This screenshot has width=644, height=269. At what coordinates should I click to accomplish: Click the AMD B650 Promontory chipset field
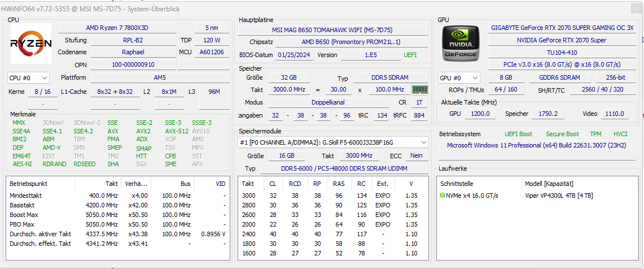coord(351,42)
